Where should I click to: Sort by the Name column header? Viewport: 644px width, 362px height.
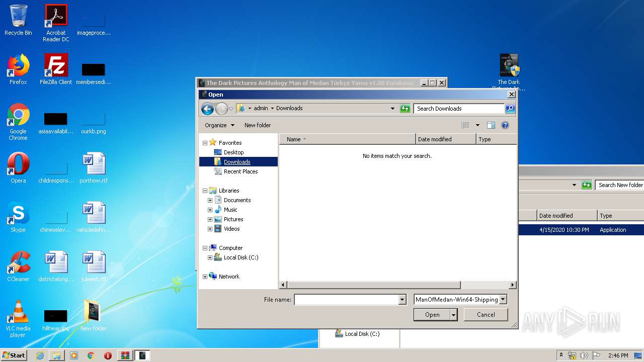coord(348,139)
